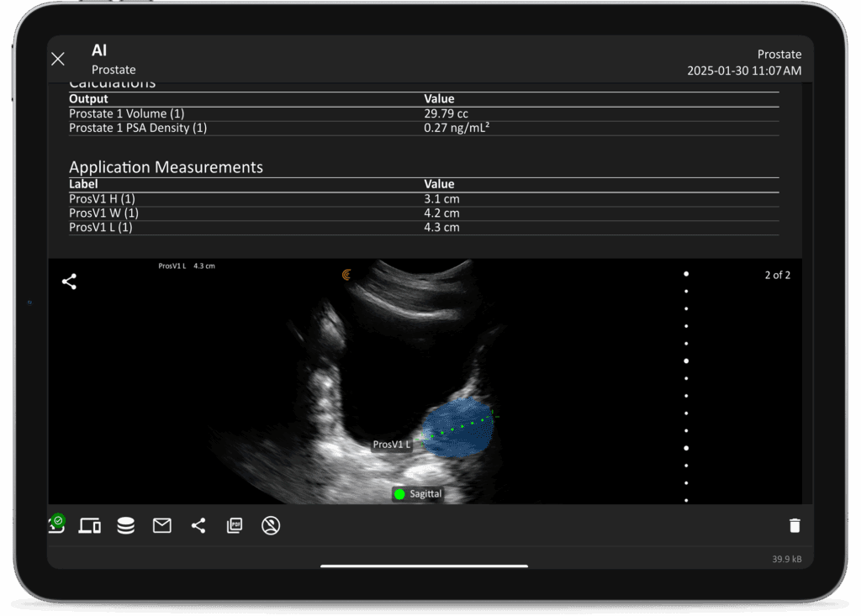This screenshot has height=616, width=861.
Task: Delete the exam with the trash icon
Action: (795, 526)
